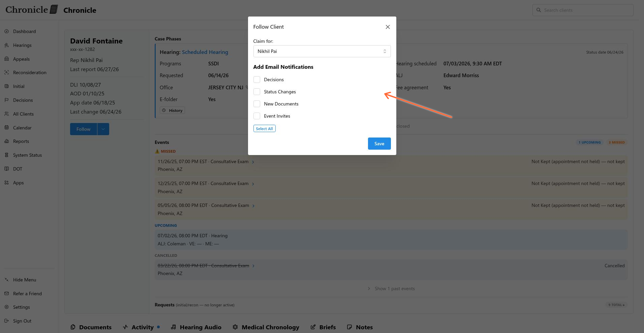This screenshot has width=644, height=333.
Task: Open Hearing Audio tab
Action: [196, 327]
